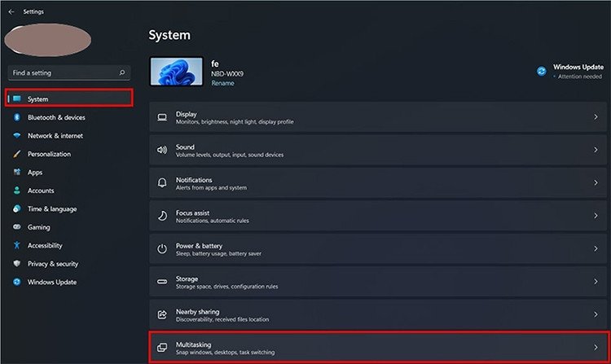Click the Accessibility figure icon
This screenshot has width=611, height=364.
(x=17, y=245)
